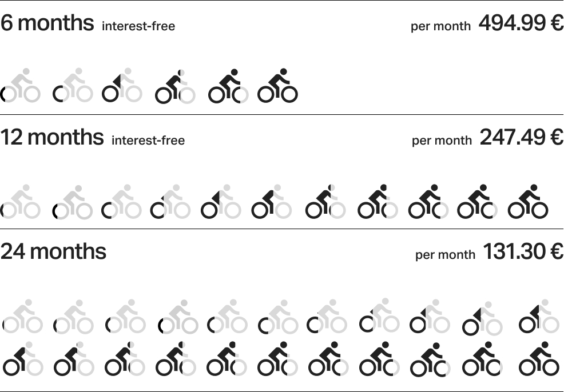Image resolution: width=564 pixels, height=392 pixels.
Task: Choose the 6 months financing heading
Action: [47, 23]
